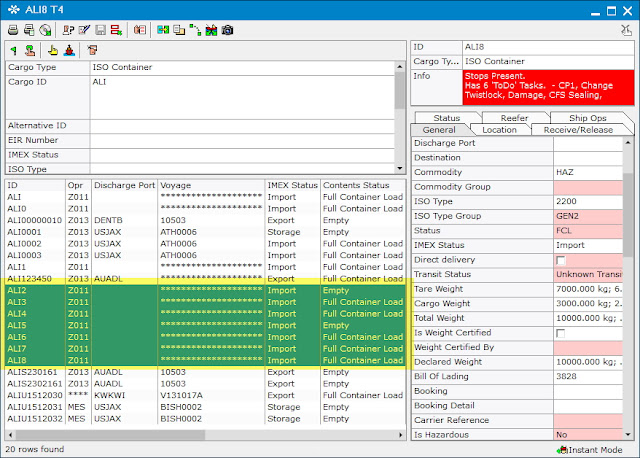Screen dimensions: 640x458
Task: Click the yellow pointing hand icon
Action: pos(53,51)
